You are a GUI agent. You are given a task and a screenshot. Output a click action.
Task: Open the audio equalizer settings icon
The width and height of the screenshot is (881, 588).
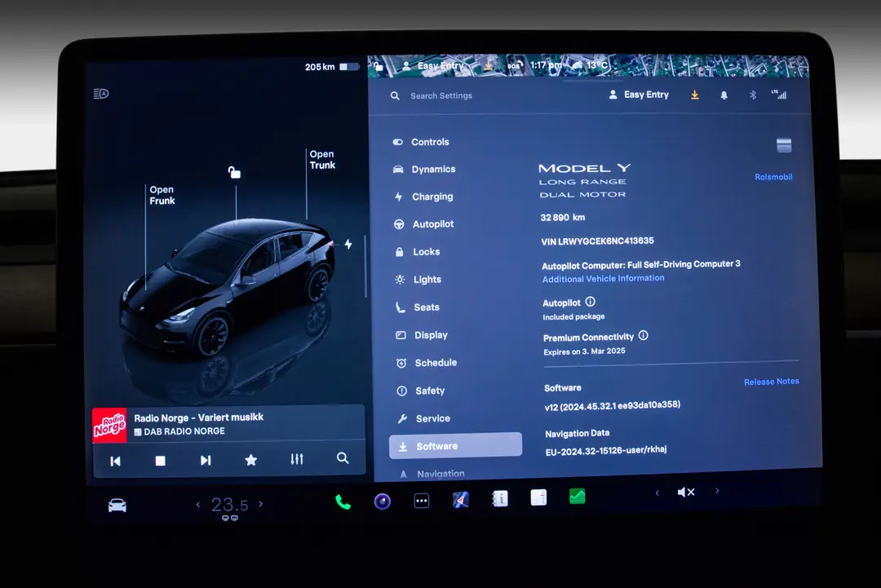click(x=297, y=459)
